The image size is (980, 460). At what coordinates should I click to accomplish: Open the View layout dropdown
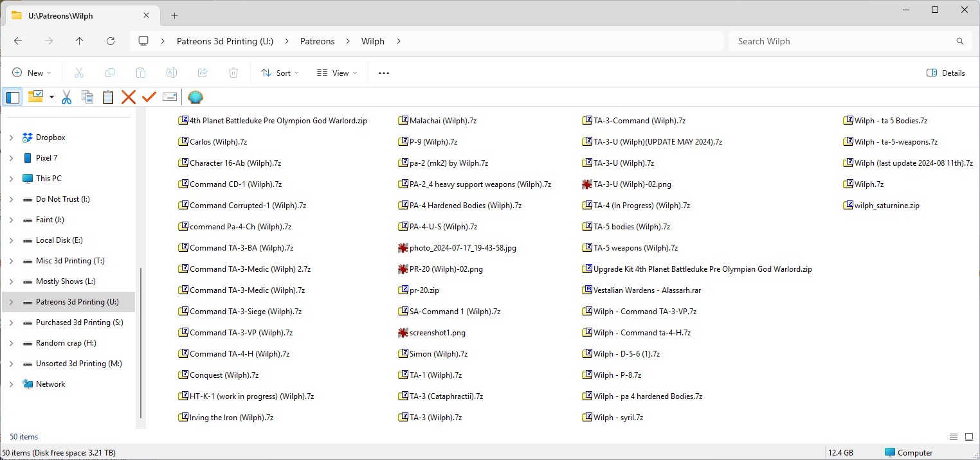337,73
